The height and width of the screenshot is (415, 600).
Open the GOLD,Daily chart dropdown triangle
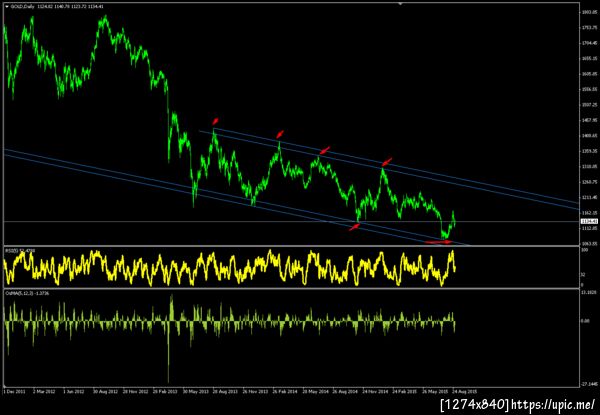[7, 7]
